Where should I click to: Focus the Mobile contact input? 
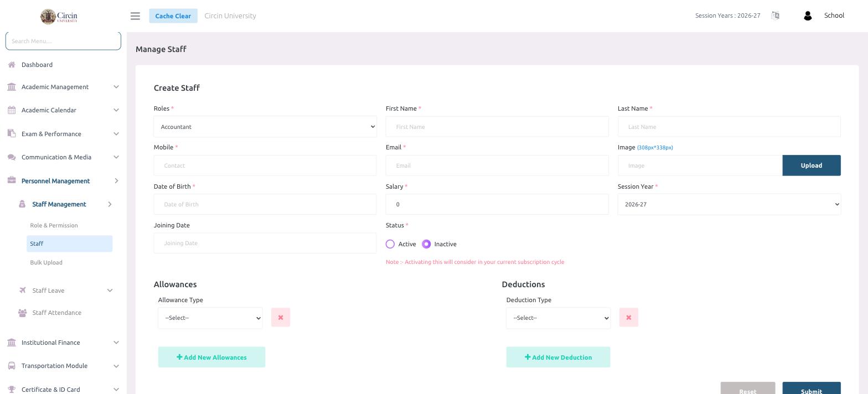pos(265,165)
